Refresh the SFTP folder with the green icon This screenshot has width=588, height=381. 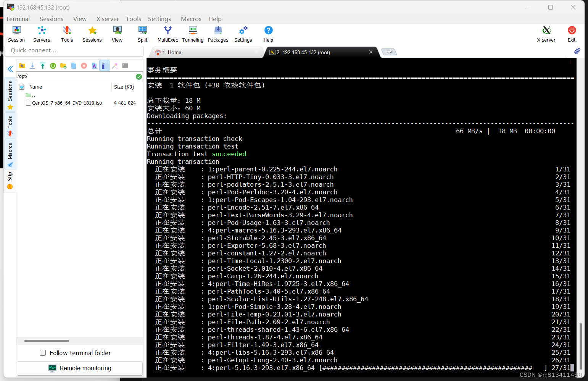[x=53, y=66]
